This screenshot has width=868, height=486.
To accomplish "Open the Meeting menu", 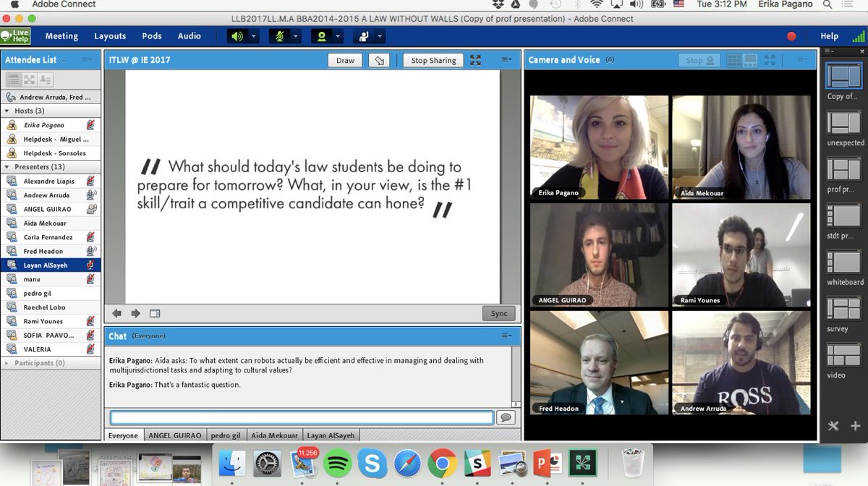I will [x=61, y=36].
